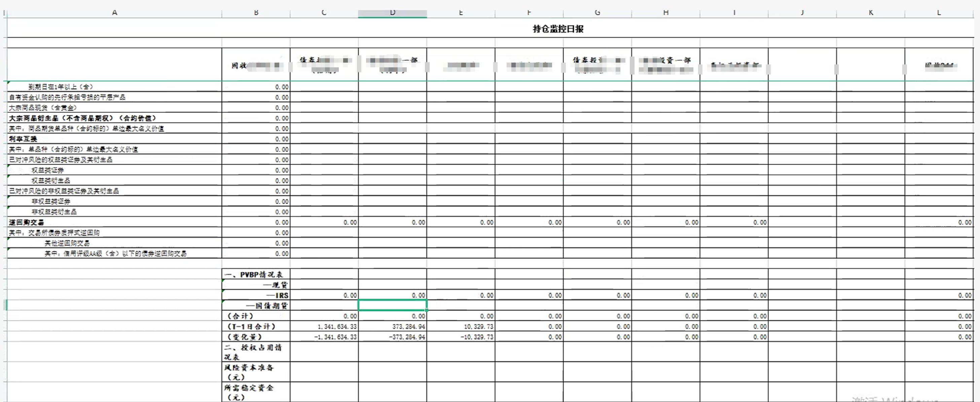Click the —国债期货 label cell
The height and width of the screenshot is (402, 980).
click(266, 306)
